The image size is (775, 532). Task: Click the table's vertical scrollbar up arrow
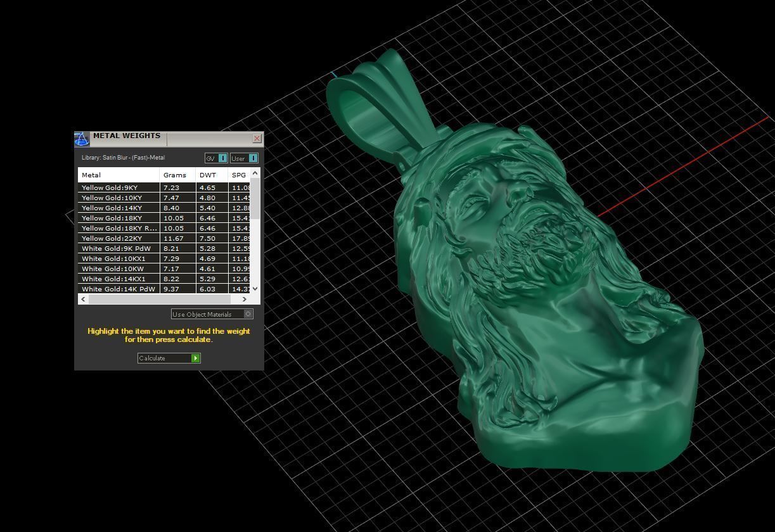click(x=255, y=173)
